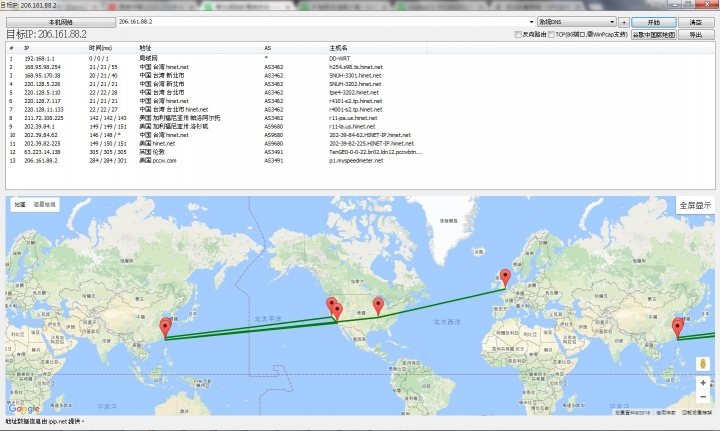Select hop row with IP 63.223.14.138
Image resolution: width=720 pixels, height=431 pixels.
tap(216, 152)
